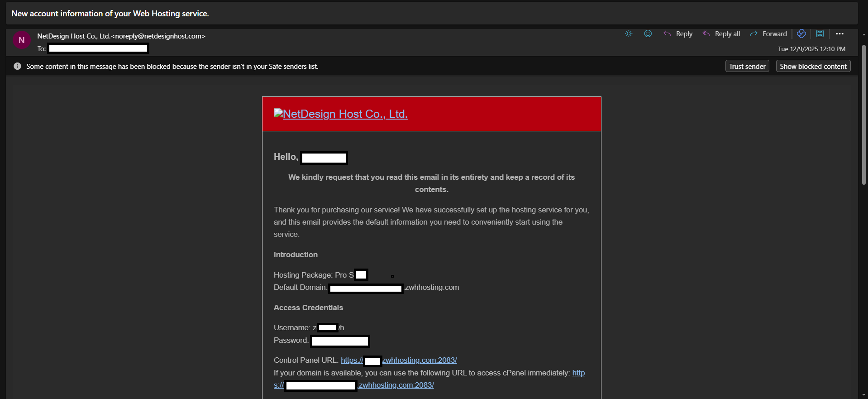The image size is (868, 399).
Task: Open the Apps grid icon
Action: pos(820,34)
